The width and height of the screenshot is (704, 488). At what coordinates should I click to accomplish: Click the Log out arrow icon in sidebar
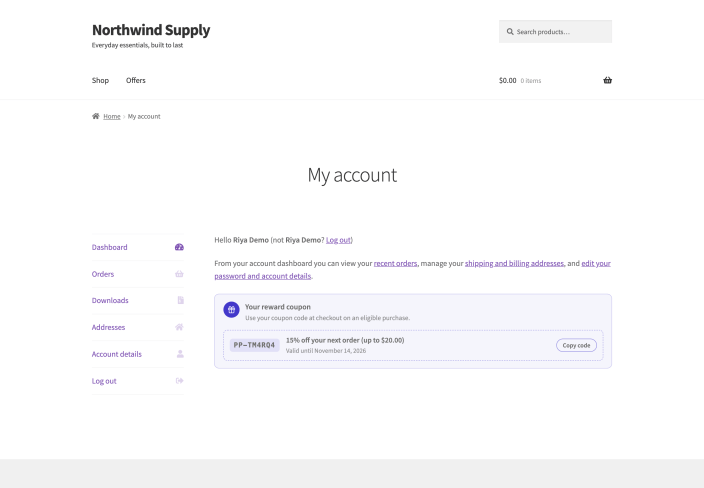coord(180,381)
